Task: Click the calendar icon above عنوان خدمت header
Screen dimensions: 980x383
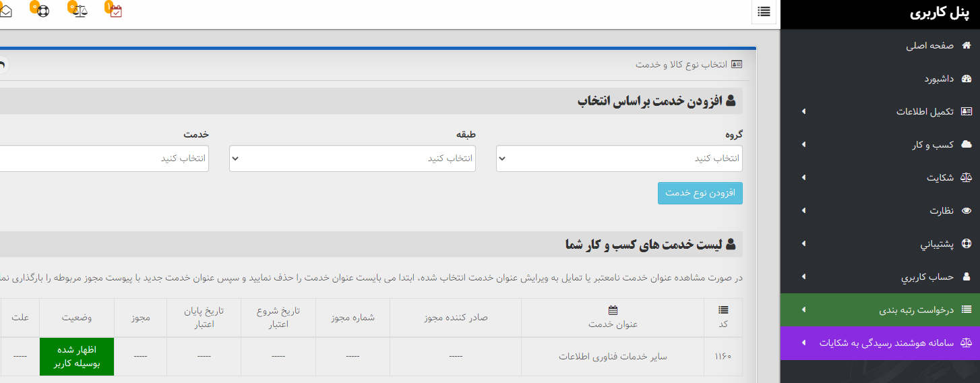Action: pyautogui.click(x=613, y=310)
